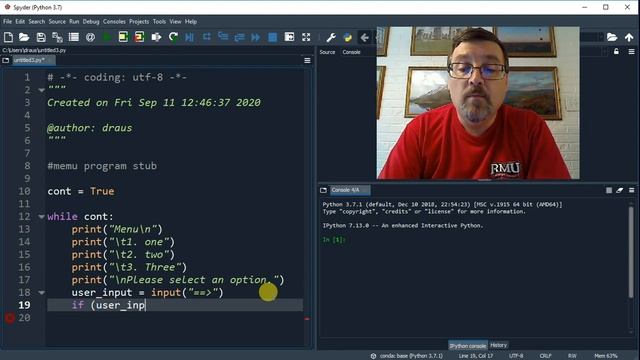Open the Help pane options menu

click(631, 52)
